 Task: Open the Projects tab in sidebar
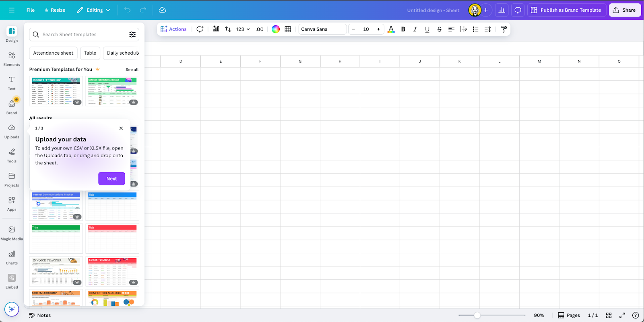pyautogui.click(x=12, y=179)
